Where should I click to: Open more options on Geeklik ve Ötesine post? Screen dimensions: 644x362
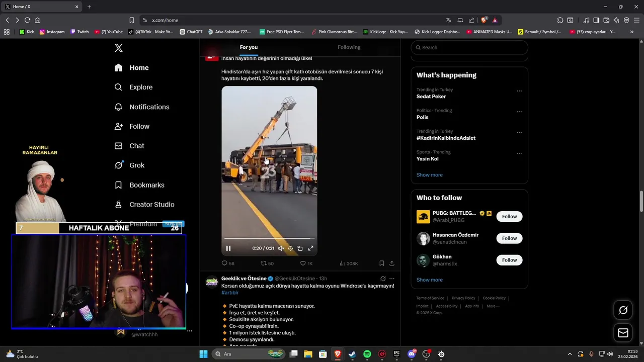[x=392, y=279]
